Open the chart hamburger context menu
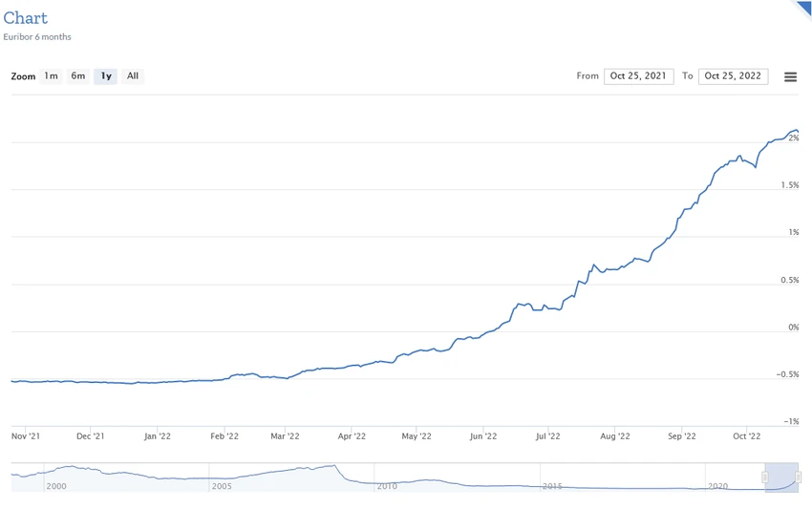 (x=790, y=77)
